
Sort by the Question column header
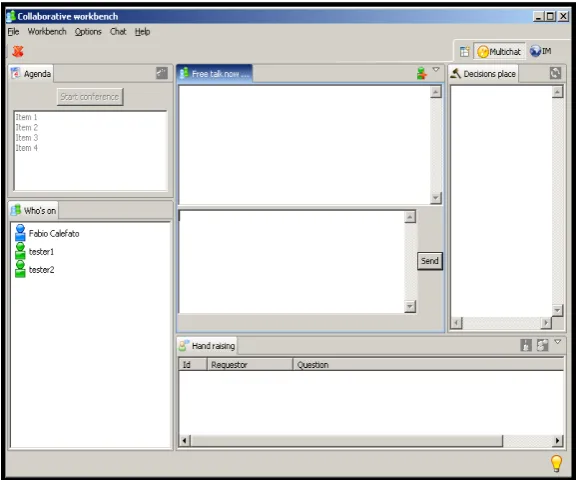[x=428, y=364]
